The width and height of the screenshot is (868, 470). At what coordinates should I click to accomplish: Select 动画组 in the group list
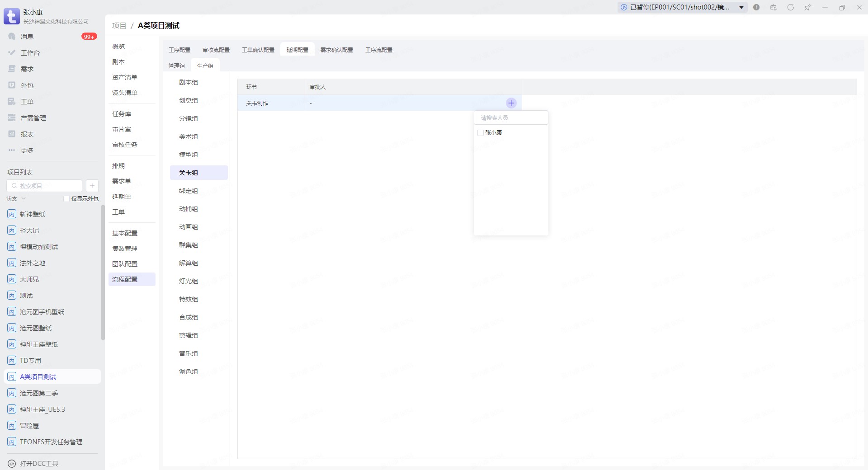coord(189,227)
